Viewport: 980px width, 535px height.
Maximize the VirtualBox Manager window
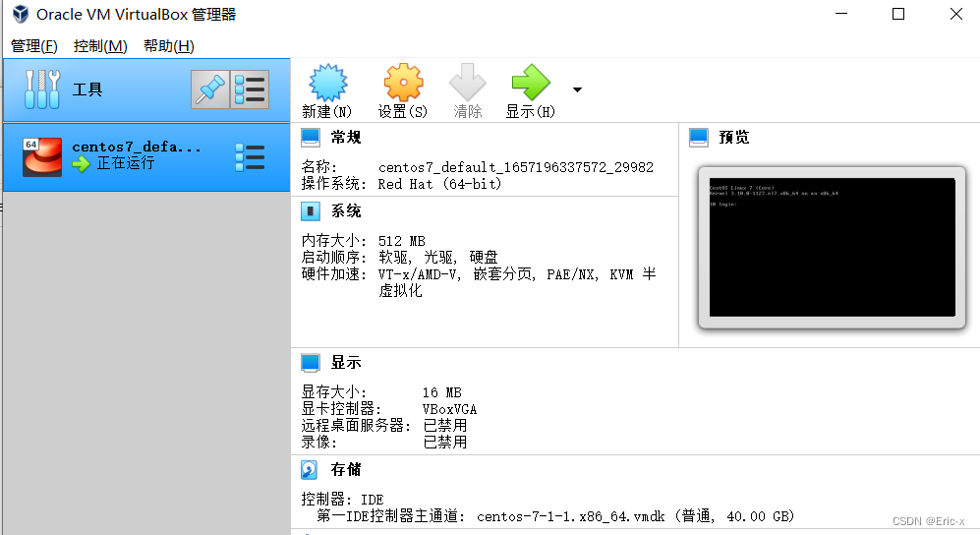coord(898,14)
